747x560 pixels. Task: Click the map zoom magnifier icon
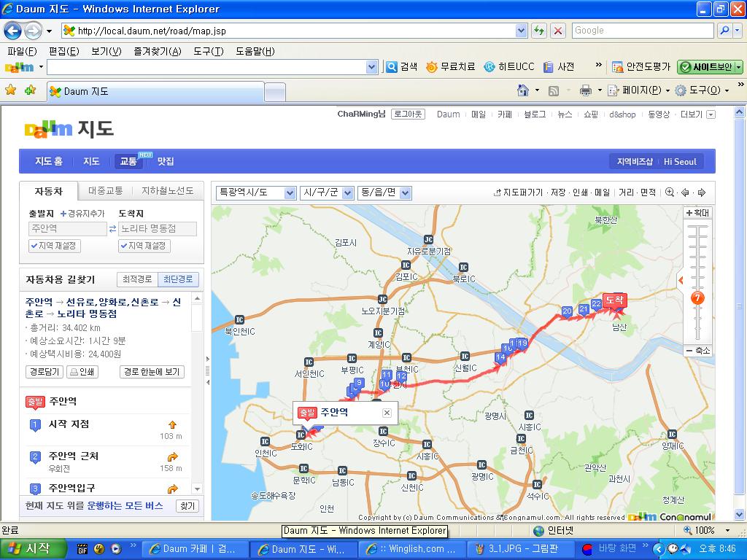[x=670, y=192]
